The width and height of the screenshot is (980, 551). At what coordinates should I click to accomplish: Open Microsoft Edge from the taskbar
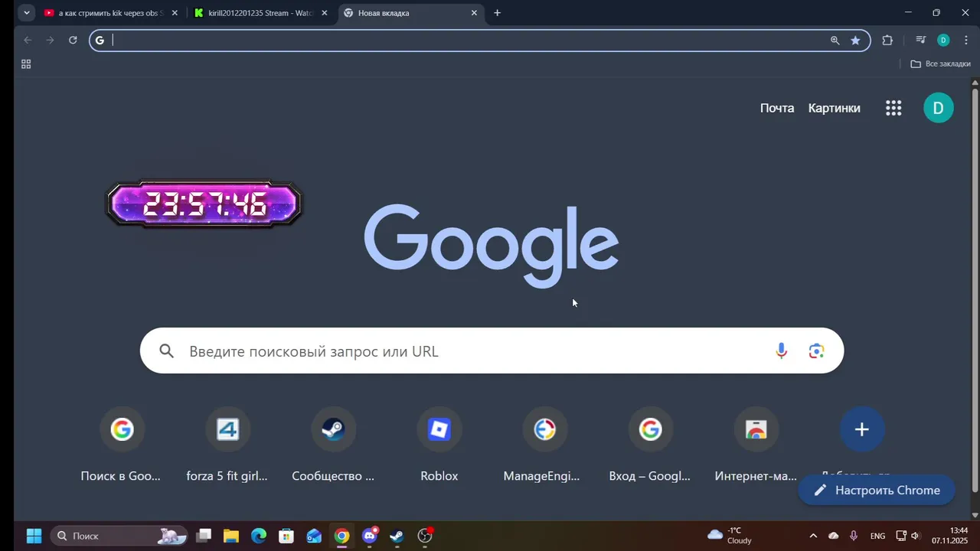259,536
